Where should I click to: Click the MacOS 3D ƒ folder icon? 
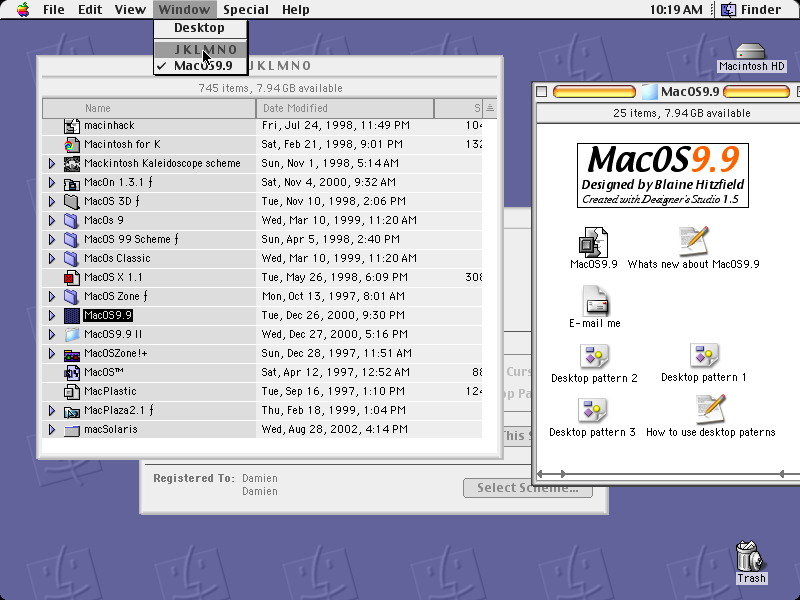point(71,202)
